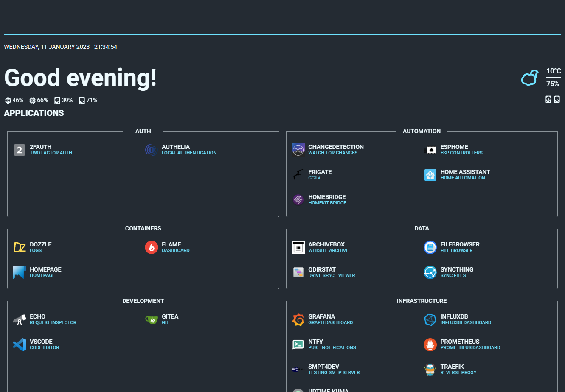Click the Frigate bird icon
This screenshot has width=565, height=392.
pyautogui.click(x=298, y=175)
